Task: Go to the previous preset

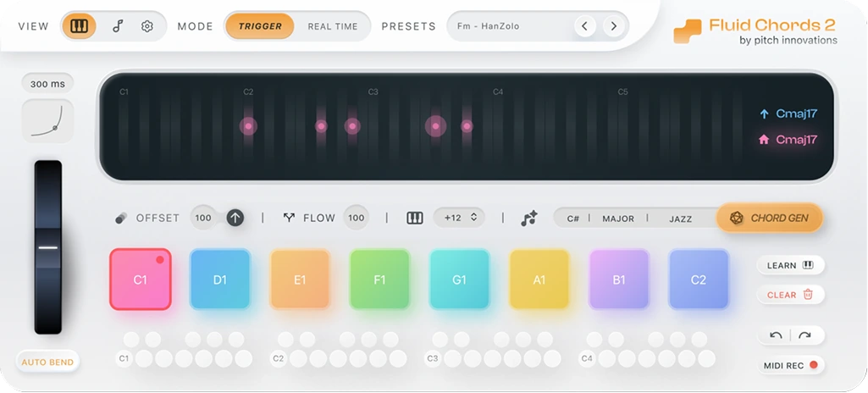Action: (x=584, y=26)
